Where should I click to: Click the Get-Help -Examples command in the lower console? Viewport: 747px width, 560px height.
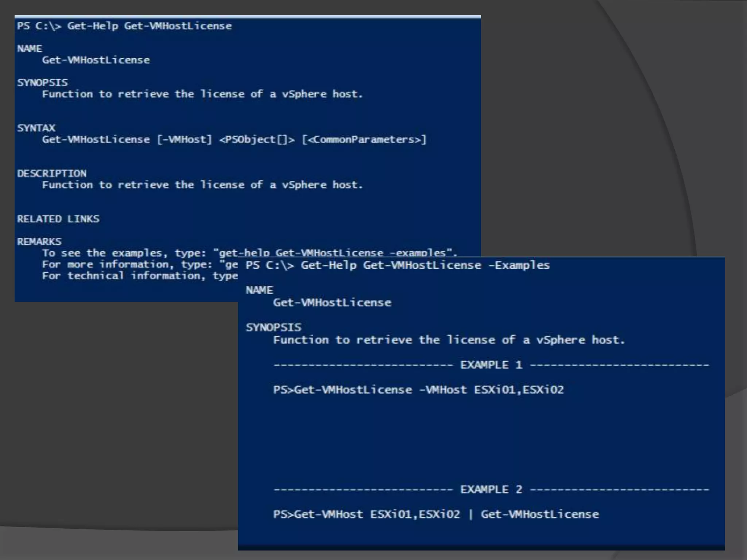pos(398,265)
